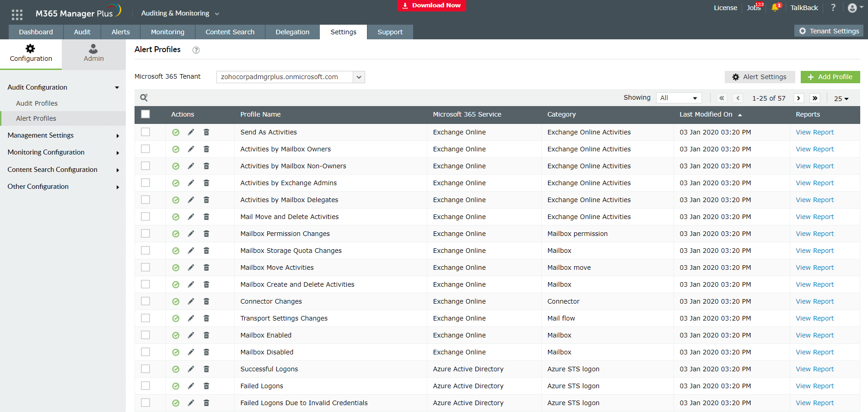
Task: Open the apps grid launcher icon
Action: pos(17,15)
